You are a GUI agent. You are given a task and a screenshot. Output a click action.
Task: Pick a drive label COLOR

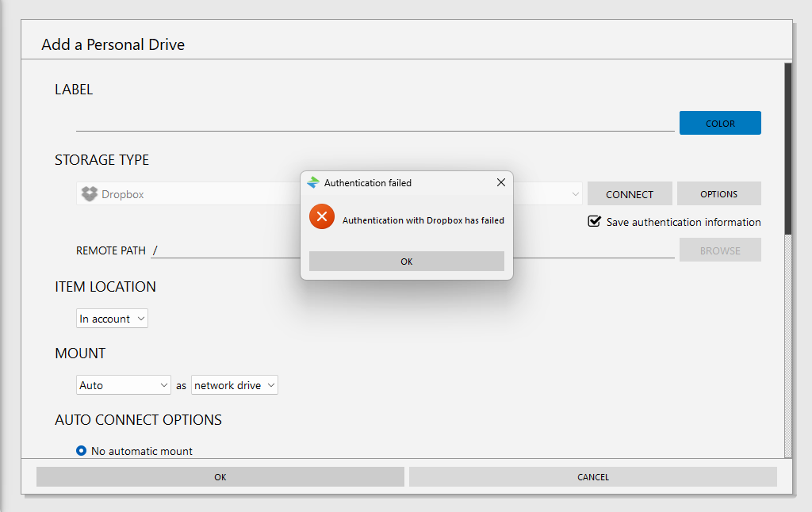pos(719,124)
